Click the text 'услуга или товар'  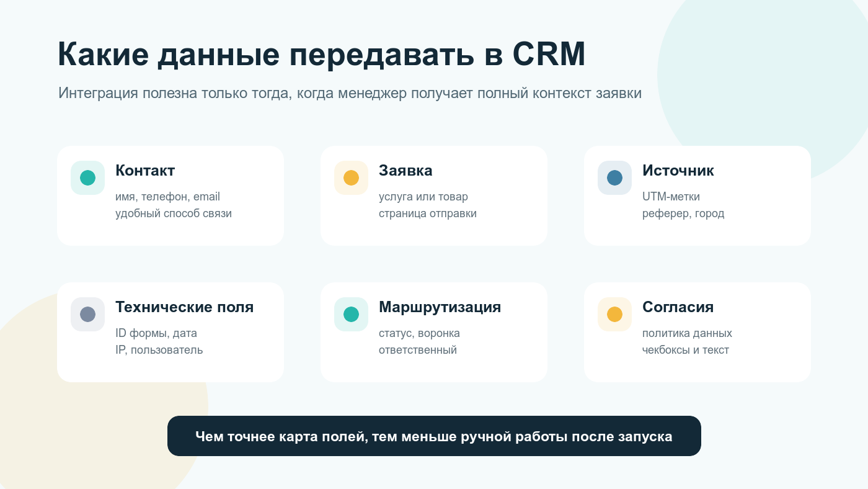coord(423,197)
